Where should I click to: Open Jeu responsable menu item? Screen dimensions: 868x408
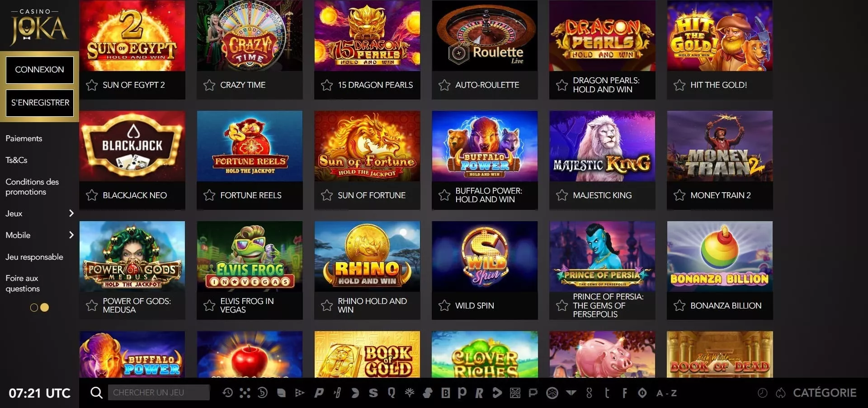(34, 257)
